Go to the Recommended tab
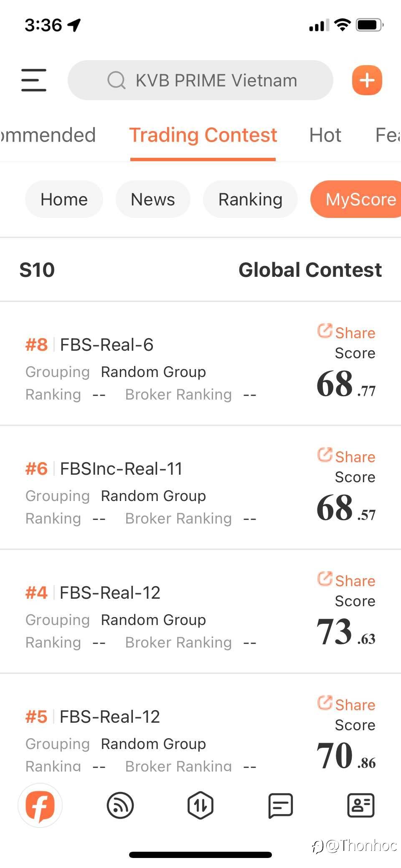This screenshot has width=401, height=868. 46,135
